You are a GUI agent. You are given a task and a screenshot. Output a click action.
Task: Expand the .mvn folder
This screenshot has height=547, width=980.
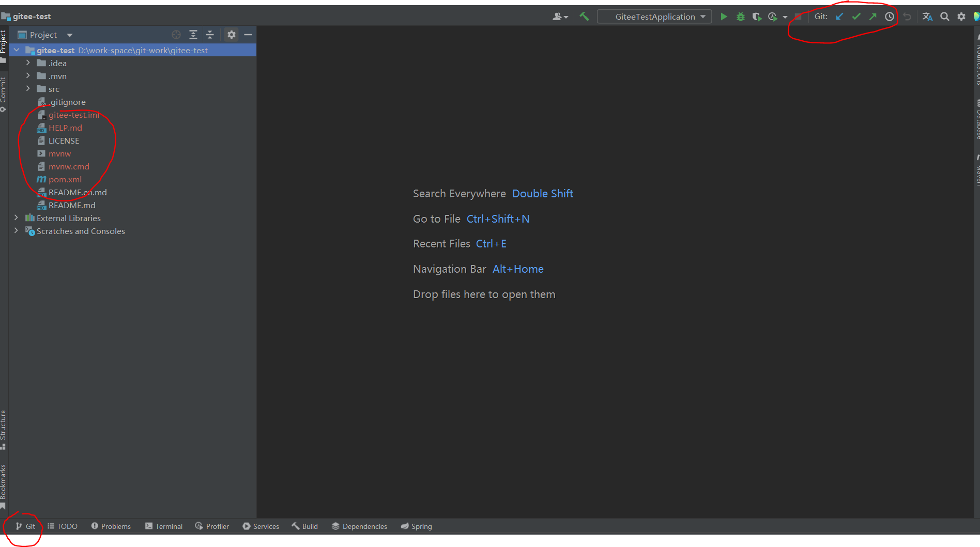click(28, 76)
